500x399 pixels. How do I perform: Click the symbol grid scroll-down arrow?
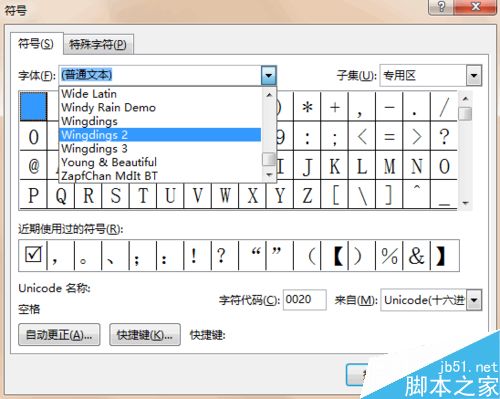pyautogui.click(x=465, y=203)
